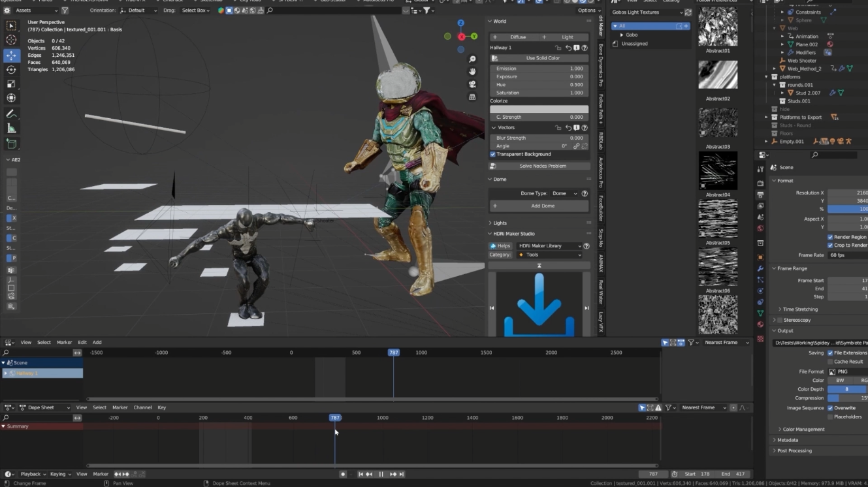Toggle Crop to Render checkbox
868x487 pixels.
(x=830, y=245)
